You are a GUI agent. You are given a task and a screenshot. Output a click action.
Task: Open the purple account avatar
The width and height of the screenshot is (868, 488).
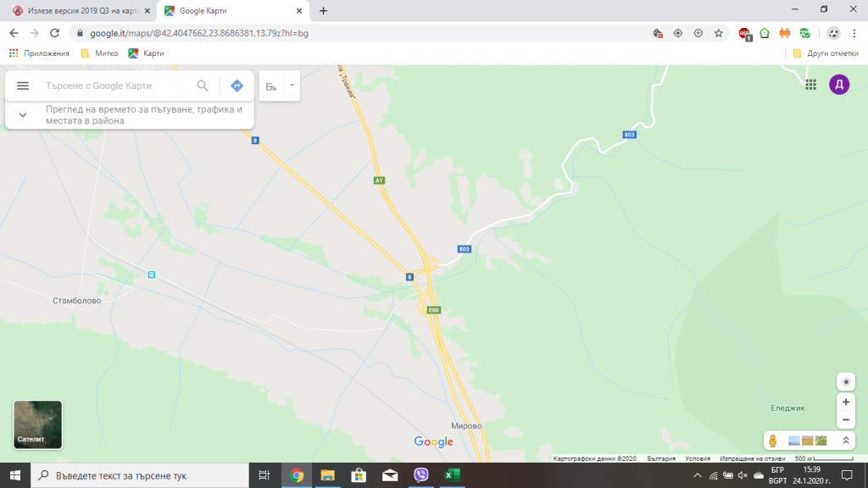(x=839, y=85)
